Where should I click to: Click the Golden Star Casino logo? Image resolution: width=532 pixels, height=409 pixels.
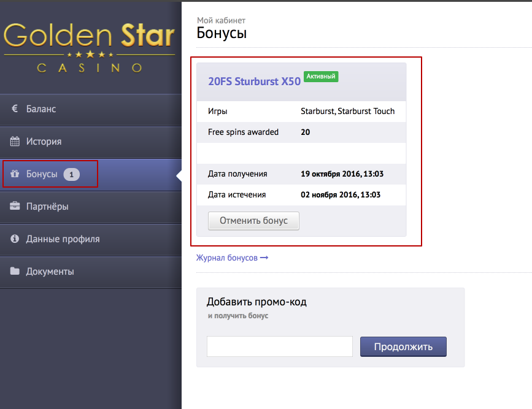pyautogui.click(x=90, y=47)
